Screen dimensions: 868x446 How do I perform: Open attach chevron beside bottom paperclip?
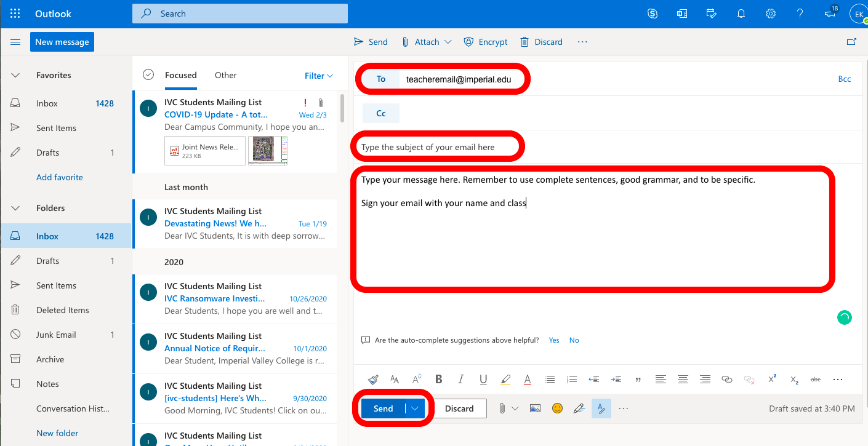(x=515, y=408)
